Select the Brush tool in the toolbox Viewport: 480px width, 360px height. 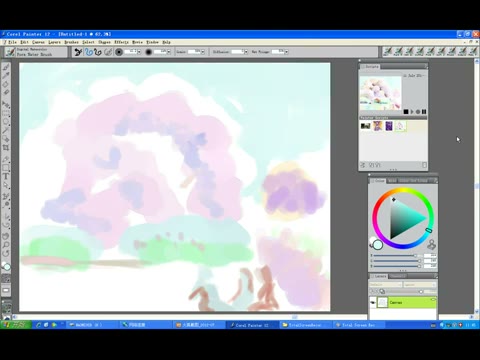pyautogui.click(x=6, y=67)
